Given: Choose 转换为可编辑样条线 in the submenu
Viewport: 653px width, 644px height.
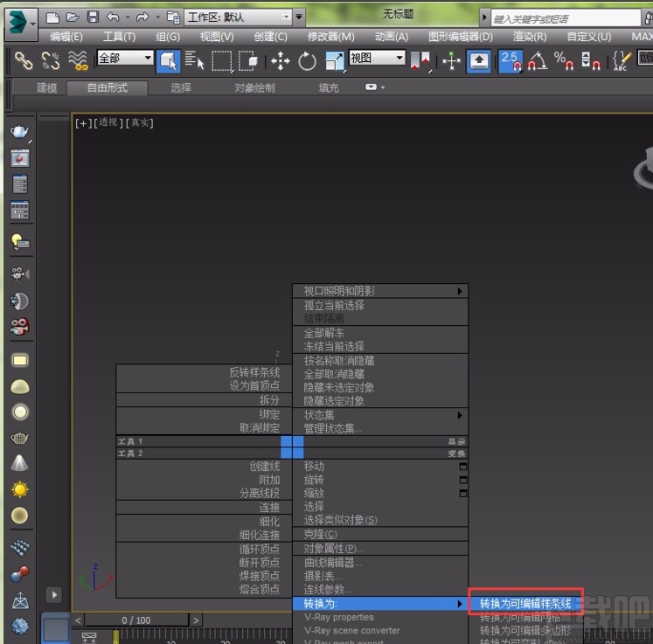Looking at the screenshot, I should (x=525, y=603).
